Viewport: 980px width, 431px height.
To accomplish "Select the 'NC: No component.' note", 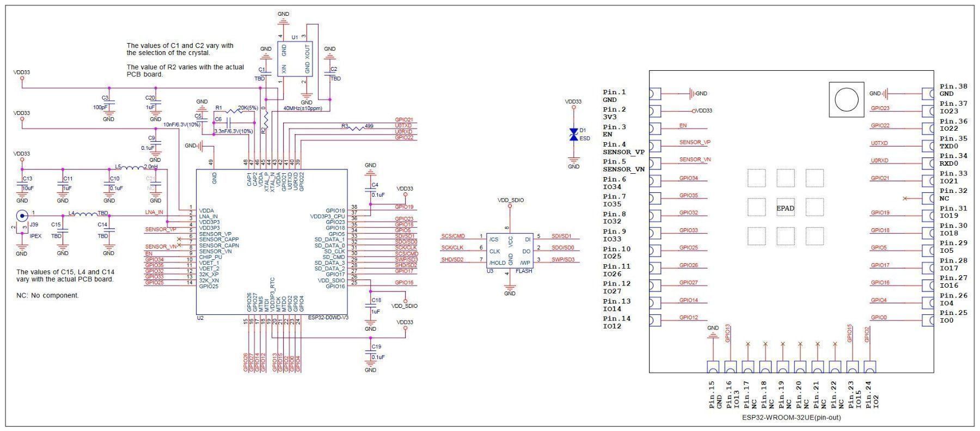I will pyautogui.click(x=47, y=295).
